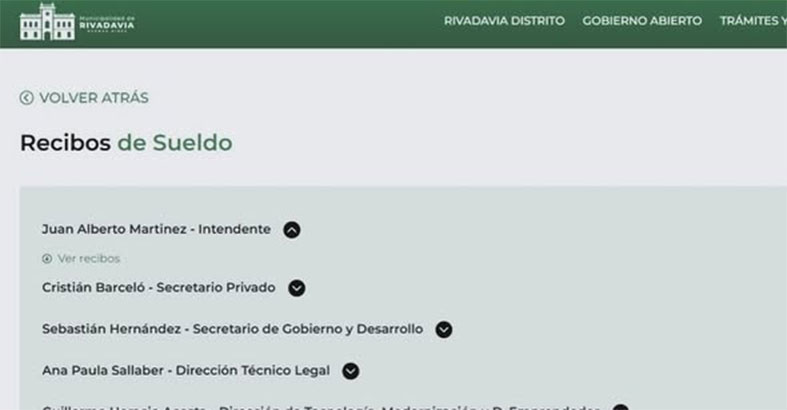Select Cristián Barceló - Secretario Privado label

pos(158,288)
